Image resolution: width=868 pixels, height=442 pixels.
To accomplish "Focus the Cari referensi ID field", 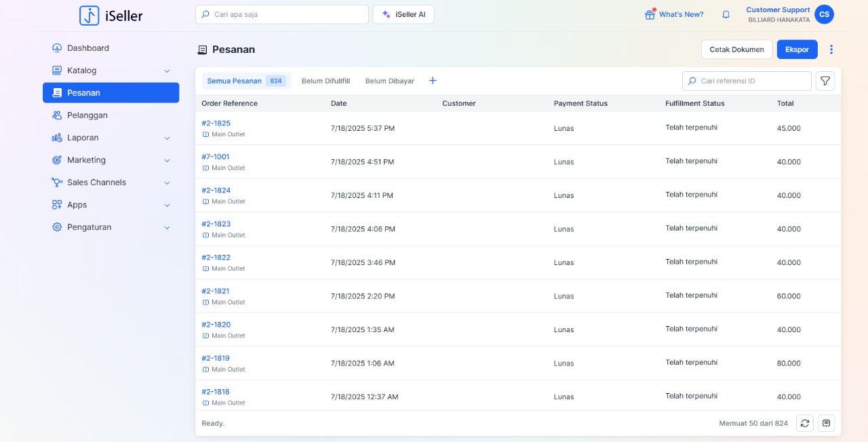I will point(747,81).
